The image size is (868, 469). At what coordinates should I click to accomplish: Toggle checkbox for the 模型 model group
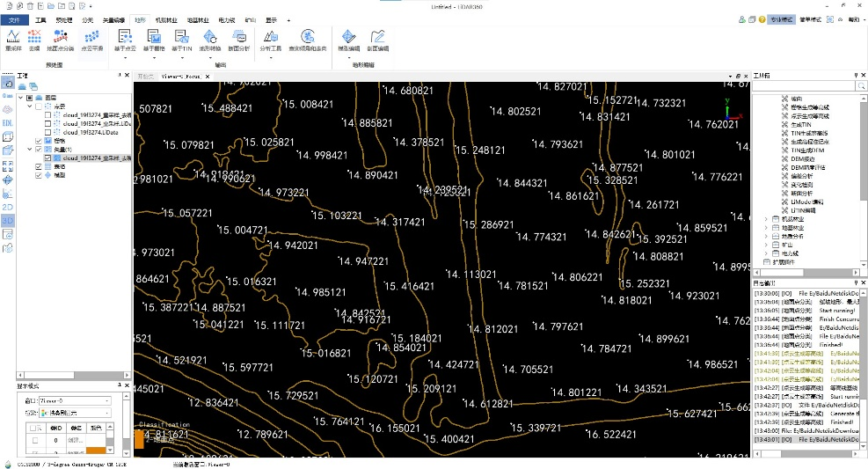click(x=38, y=175)
